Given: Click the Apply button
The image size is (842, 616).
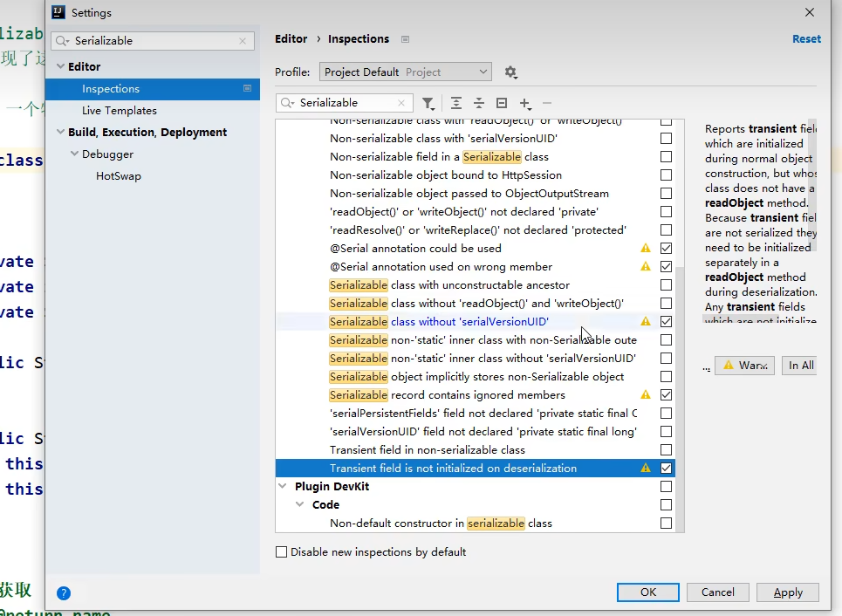Looking at the screenshot, I should click(788, 592).
